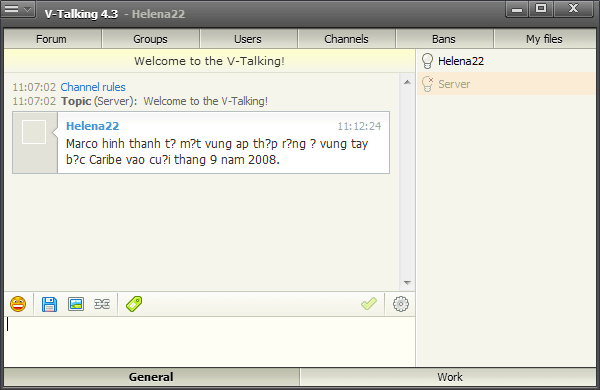Select Server in the user list
Screen dimensions: 600x390
pos(506,84)
